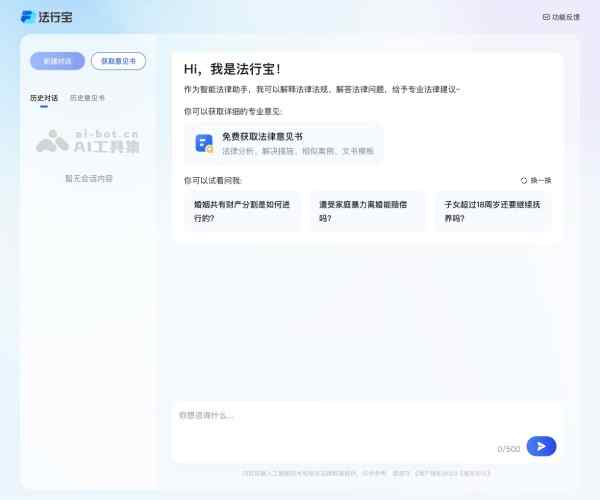
Task: Ask 婚姻共有财产分割是如何进行的 question
Action: pyautogui.click(x=243, y=211)
